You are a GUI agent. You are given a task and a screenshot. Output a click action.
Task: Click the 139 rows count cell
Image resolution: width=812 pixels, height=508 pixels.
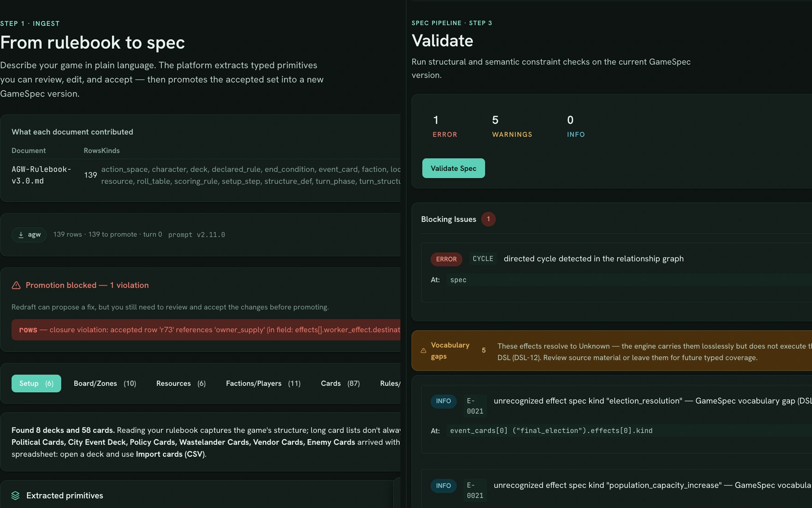90,175
